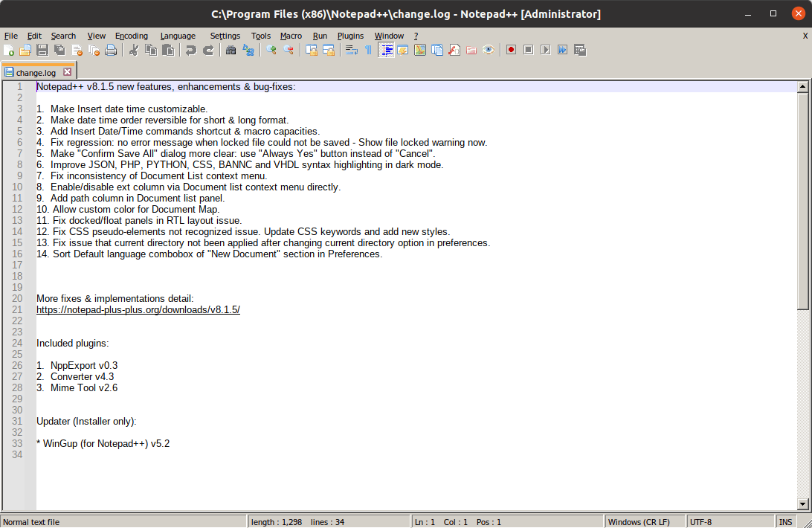Click the X at menu bar right end
This screenshot has height=528, width=812.
tap(805, 36)
